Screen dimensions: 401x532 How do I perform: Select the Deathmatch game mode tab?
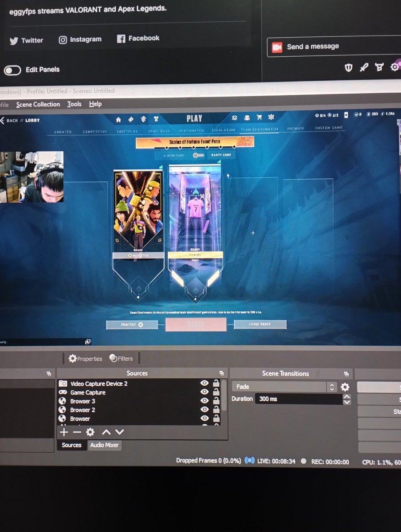pyautogui.click(x=190, y=131)
